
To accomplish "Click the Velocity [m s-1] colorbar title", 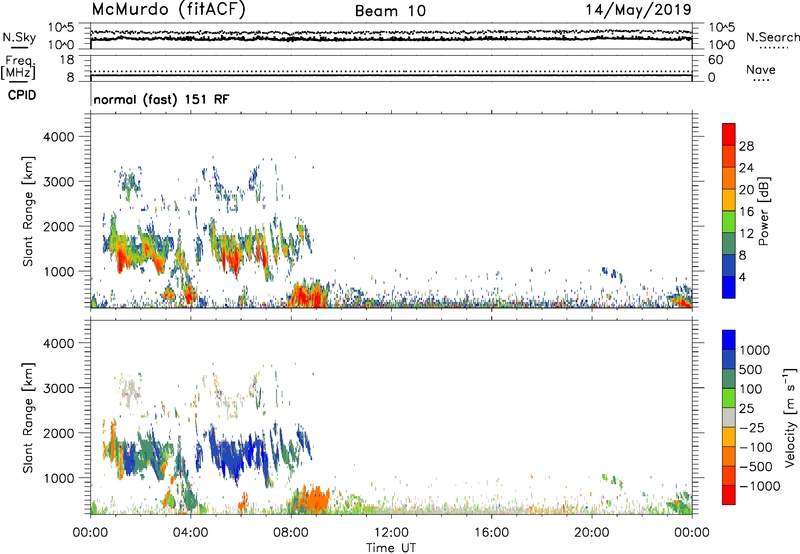I will pos(790,417).
